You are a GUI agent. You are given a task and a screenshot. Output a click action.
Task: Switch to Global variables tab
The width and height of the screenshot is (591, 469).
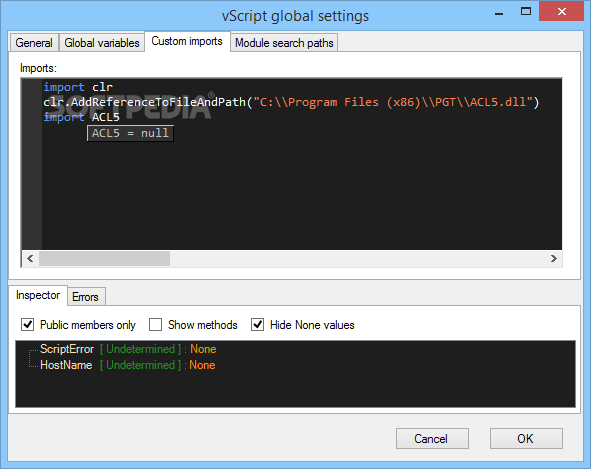click(102, 43)
